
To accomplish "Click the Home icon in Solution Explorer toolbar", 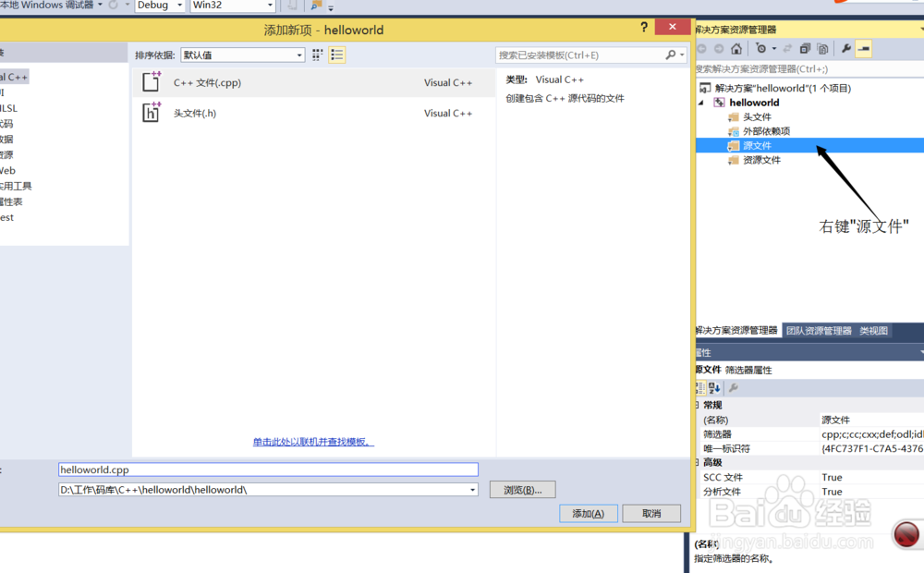I will (x=737, y=49).
